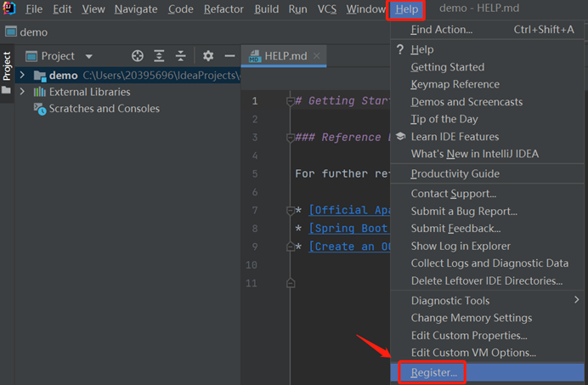Viewport: 588px width, 385px height.
Task: Click the HELP.md markdown file icon
Action: (x=255, y=56)
